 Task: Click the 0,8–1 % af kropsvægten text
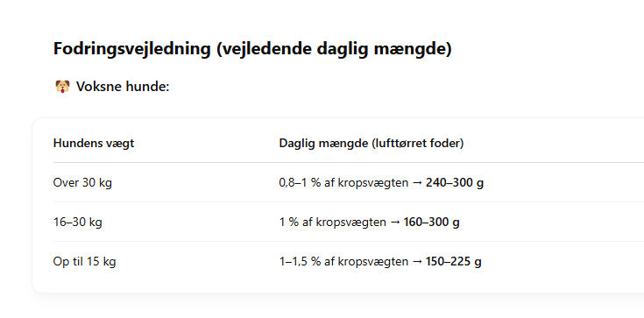(x=343, y=183)
